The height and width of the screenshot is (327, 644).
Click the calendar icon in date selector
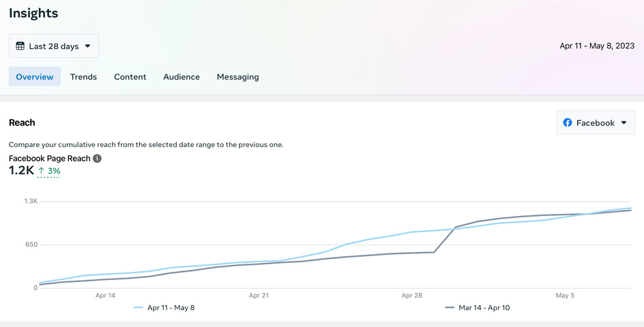[x=20, y=46]
